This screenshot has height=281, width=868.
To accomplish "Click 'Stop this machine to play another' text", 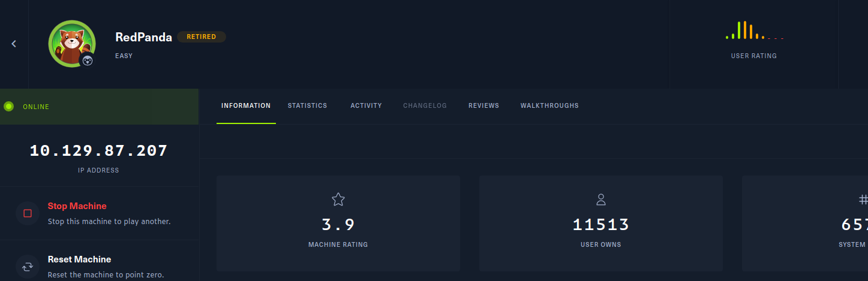I will 109,221.
